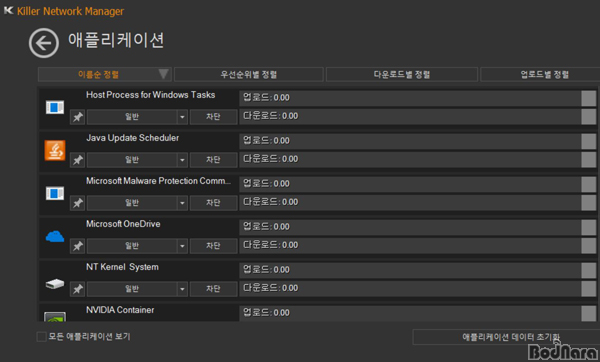Screen dimensions: 600x362
Task: Click the 애플리케이션 page heading
Action: (116, 40)
